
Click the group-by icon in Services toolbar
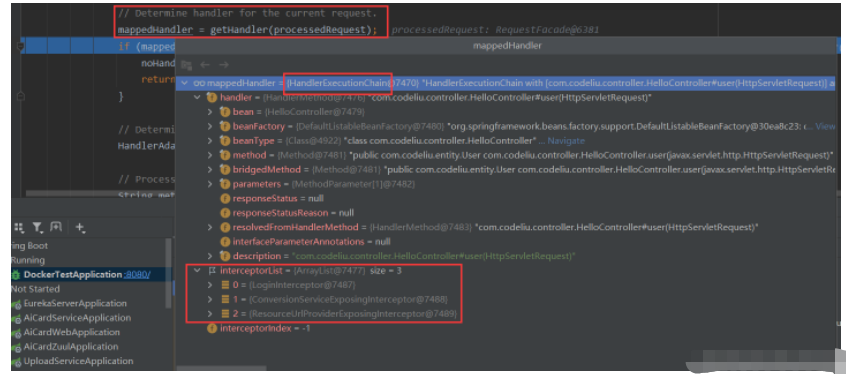click(18, 227)
